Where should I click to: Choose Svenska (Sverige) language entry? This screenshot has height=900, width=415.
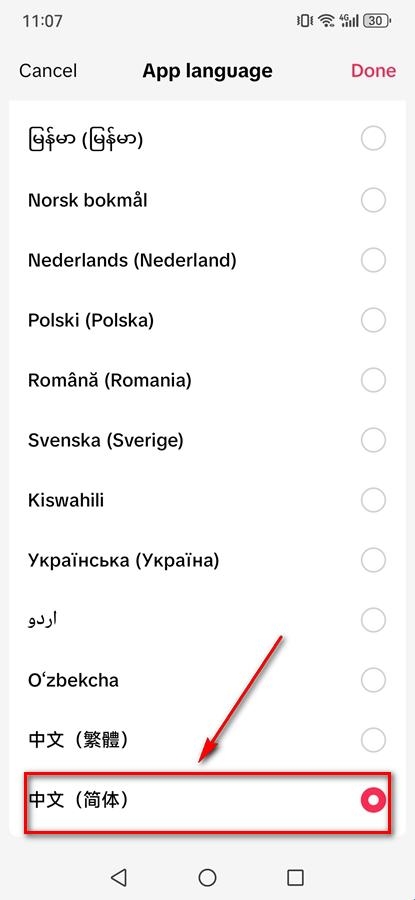coord(207,440)
